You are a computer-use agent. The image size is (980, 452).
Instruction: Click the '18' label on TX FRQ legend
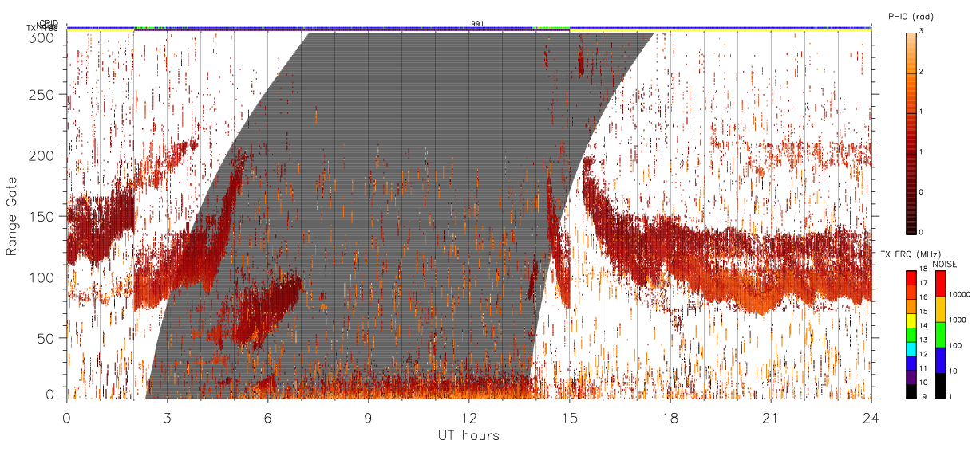(923, 269)
